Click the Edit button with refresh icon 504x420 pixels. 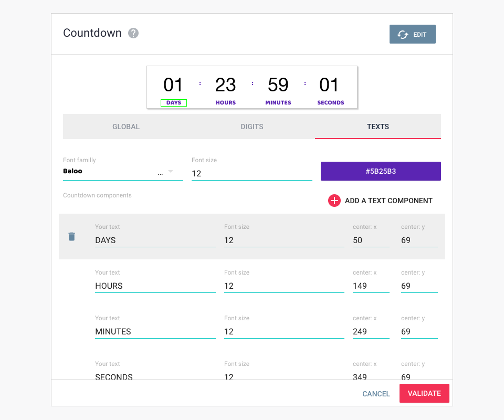(412, 34)
